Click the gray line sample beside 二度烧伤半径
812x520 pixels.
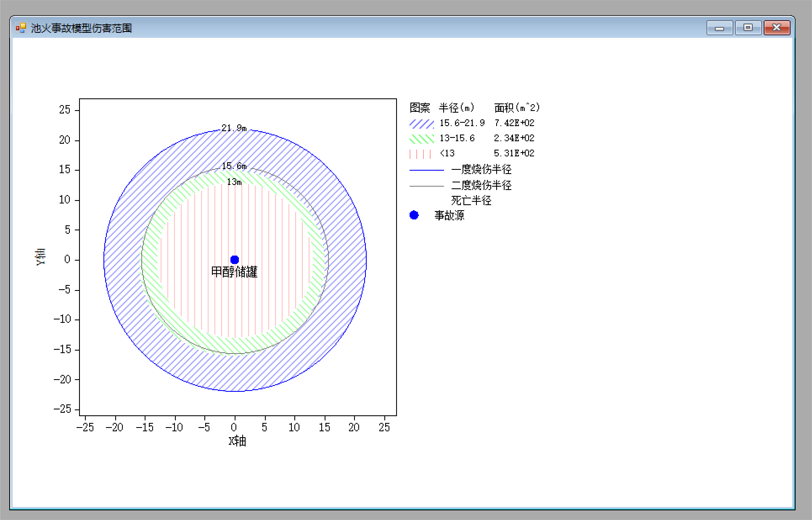click(x=426, y=185)
